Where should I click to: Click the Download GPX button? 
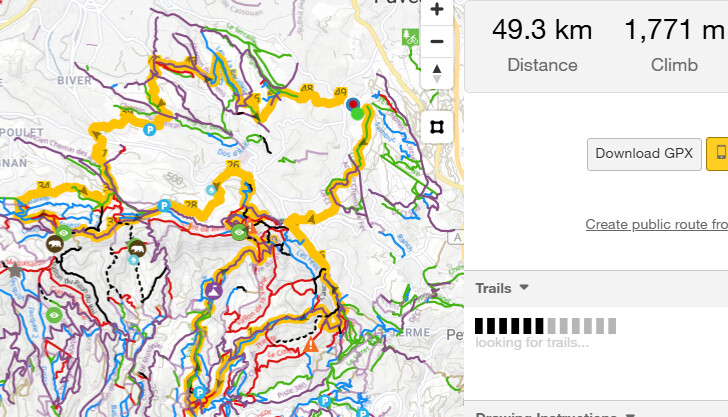pyautogui.click(x=644, y=154)
